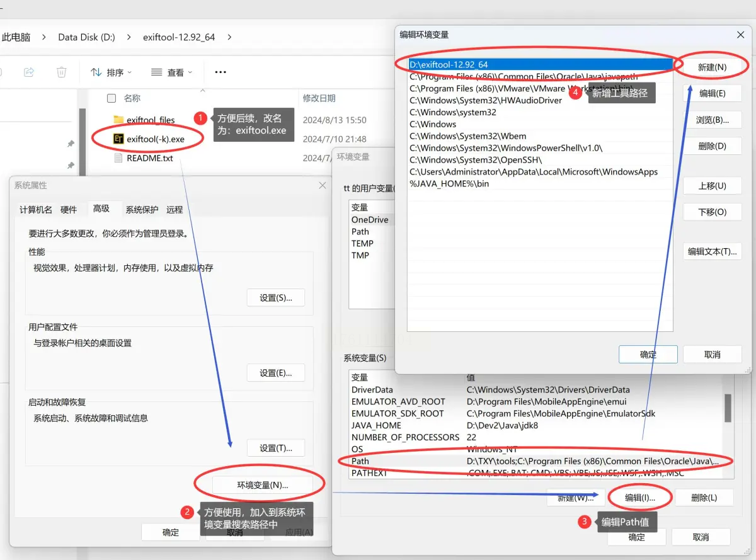Open 环境变量(N)... button
The image size is (756, 560).
263,485
